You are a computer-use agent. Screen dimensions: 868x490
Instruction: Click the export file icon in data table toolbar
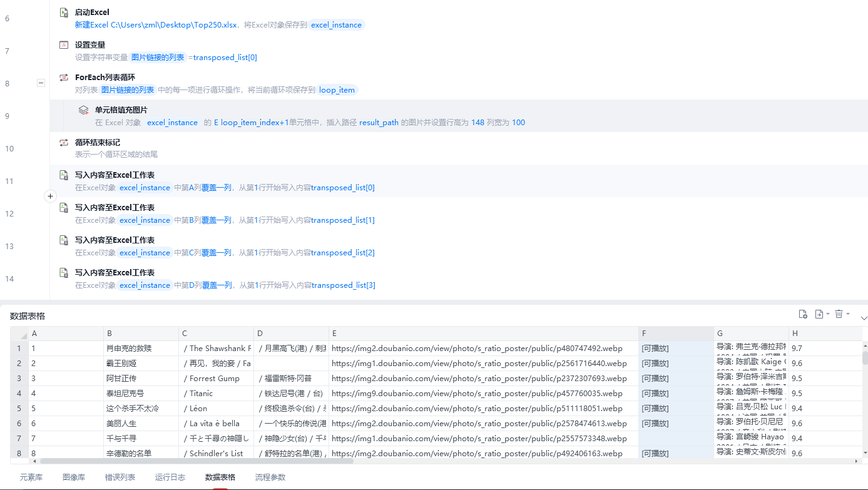[x=820, y=314]
